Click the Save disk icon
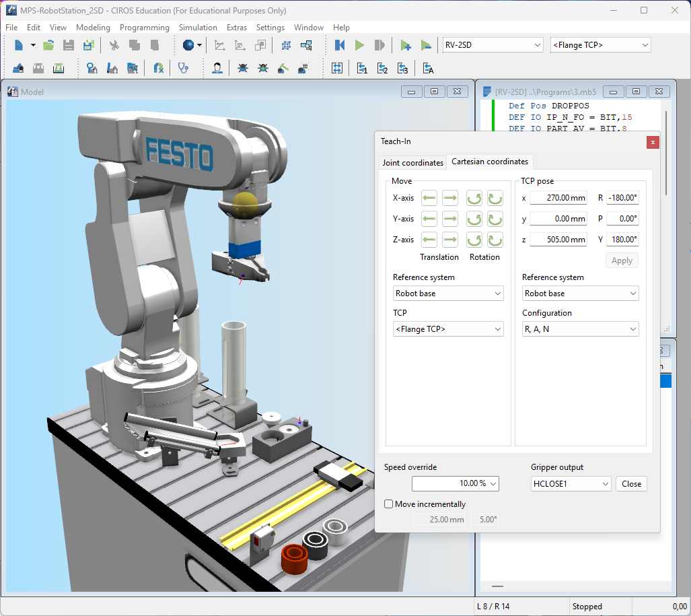Viewport: 691px width, 616px height. coord(69,45)
